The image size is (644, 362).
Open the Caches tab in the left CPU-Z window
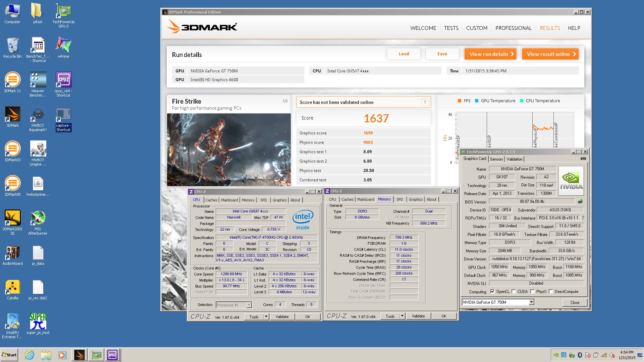[x=211, y=200]
